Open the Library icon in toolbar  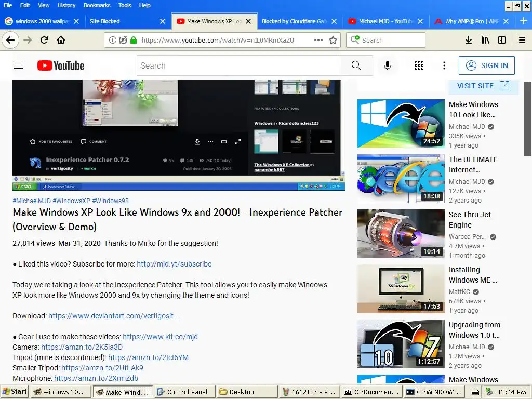(485, 40)
